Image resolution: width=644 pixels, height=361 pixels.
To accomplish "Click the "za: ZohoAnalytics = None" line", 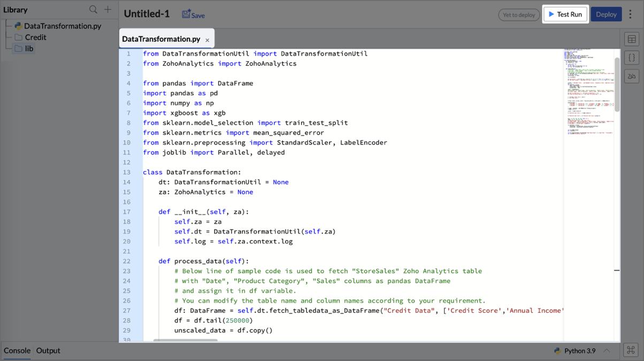I will pyautogui.click(x=206, y=192).
